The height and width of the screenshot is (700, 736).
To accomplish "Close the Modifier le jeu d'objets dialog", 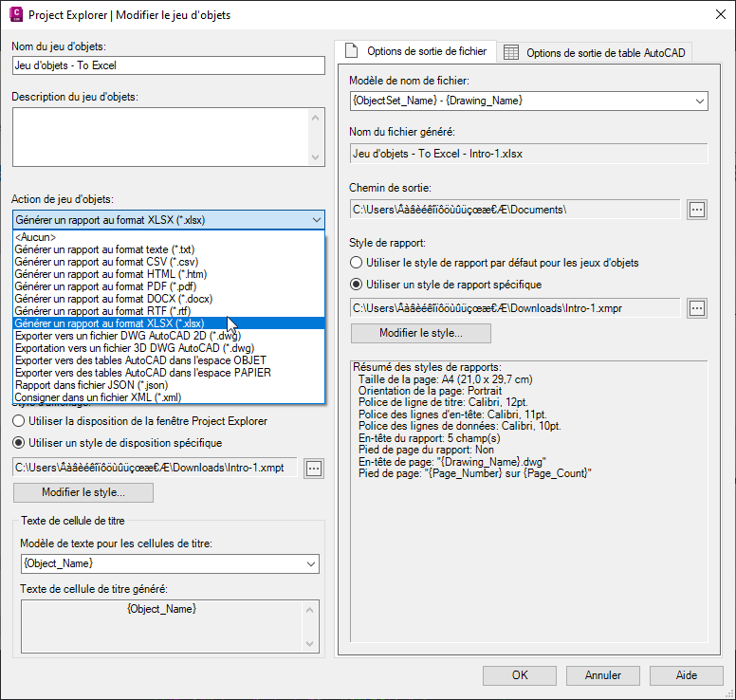I will pos(721,14).
